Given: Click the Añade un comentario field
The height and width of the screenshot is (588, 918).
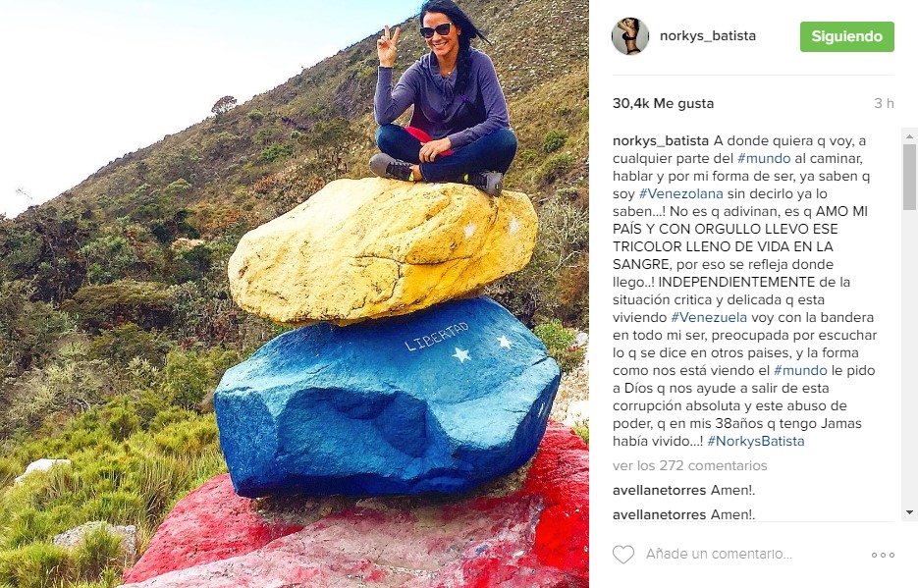Looking at the screenshot, I should pos(719,554).
